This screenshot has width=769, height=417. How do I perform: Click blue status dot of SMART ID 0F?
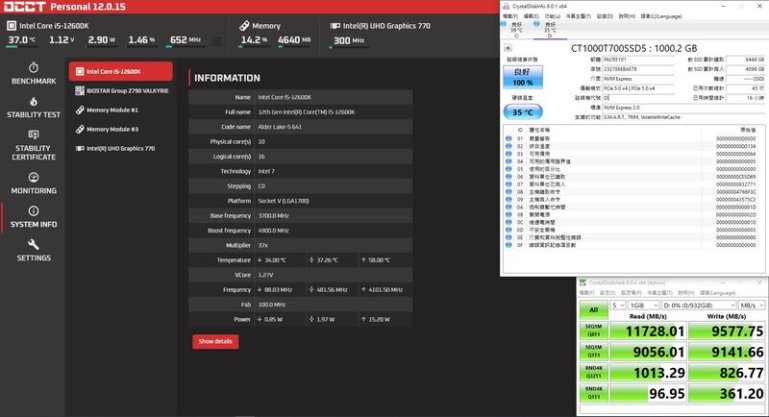[509, 245]
